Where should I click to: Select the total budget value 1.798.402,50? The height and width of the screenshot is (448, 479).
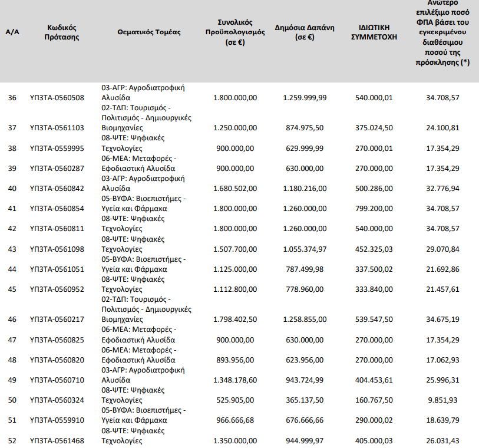(x=234, y=319)
